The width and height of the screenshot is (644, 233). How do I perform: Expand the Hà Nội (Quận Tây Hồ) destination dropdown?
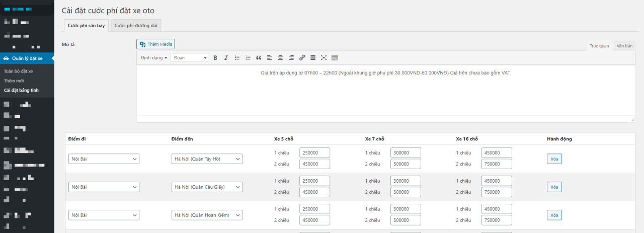tap(207, 159)
